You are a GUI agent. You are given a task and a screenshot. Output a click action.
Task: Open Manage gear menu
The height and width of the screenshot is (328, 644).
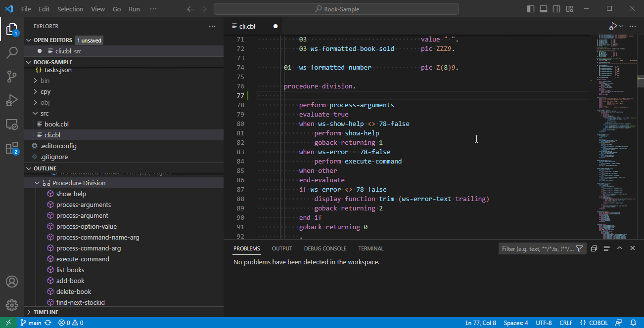[12, 305]
